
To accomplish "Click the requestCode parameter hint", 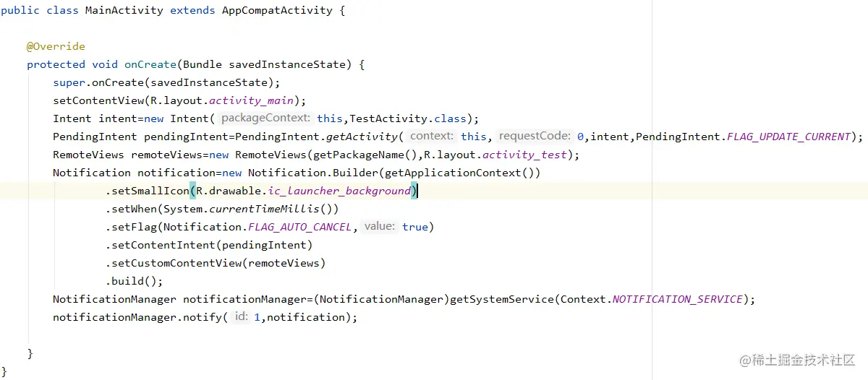I will (535, 136).
